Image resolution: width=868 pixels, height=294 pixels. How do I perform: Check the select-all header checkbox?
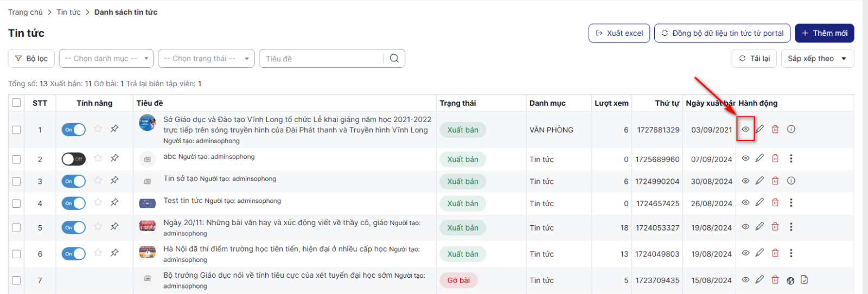16,103
